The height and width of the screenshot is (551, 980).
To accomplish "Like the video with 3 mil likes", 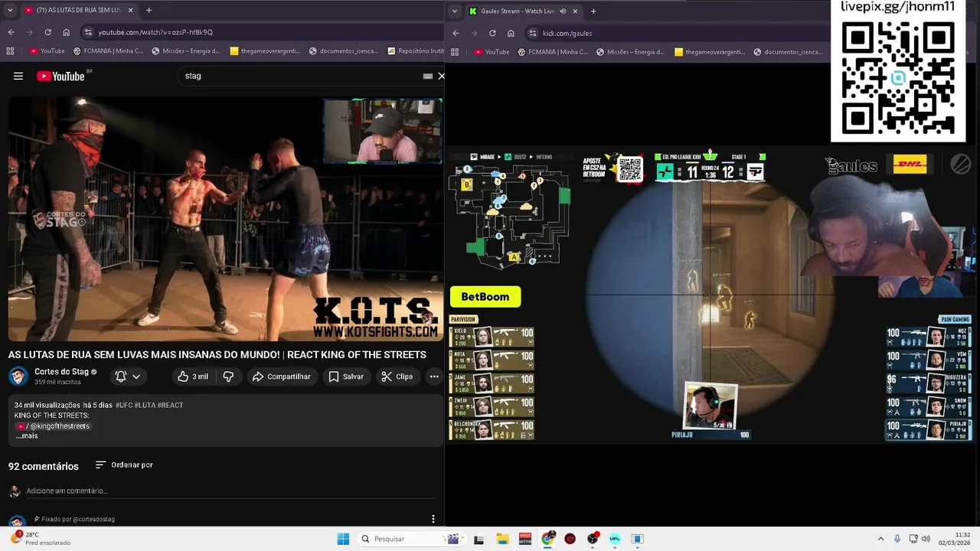I will pyautogui.click(x=192, y=377).
